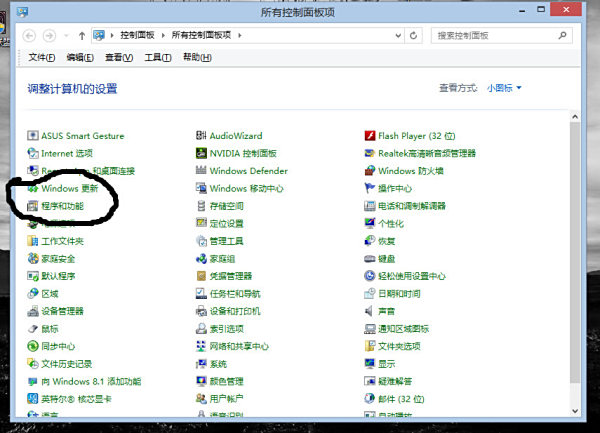Click the 家庭组 icon

click(201, 259)
